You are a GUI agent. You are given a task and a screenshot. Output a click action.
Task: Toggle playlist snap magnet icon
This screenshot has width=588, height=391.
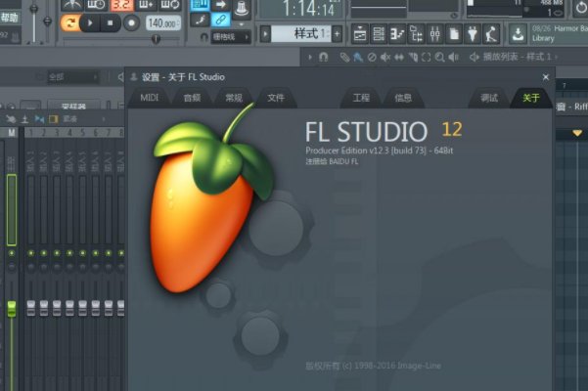tap(323, 57)
